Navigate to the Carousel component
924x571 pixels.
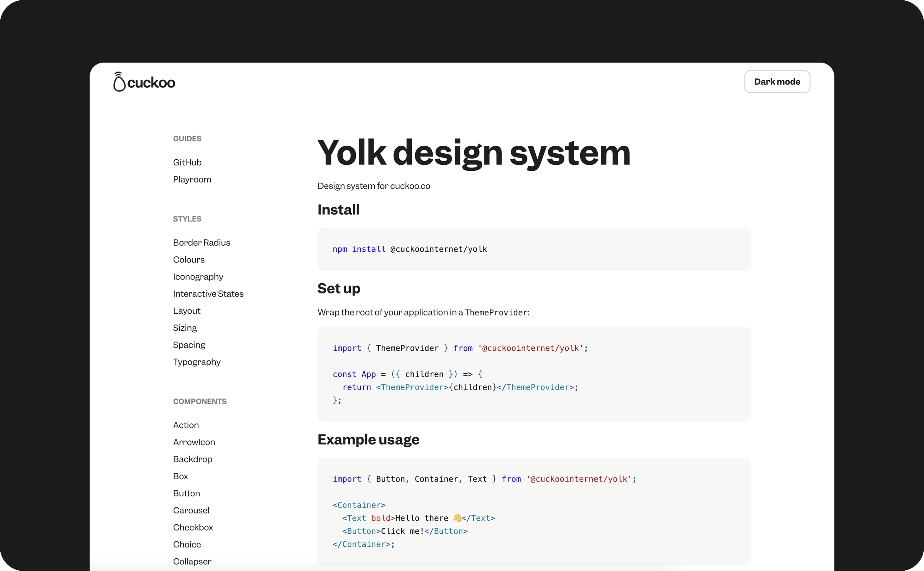pos(191,510)
